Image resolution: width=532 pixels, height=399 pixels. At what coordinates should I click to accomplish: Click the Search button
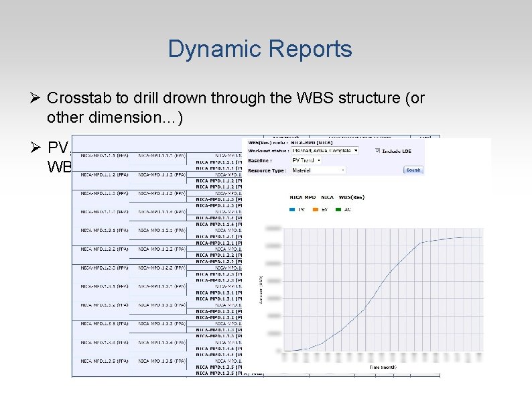413,170
